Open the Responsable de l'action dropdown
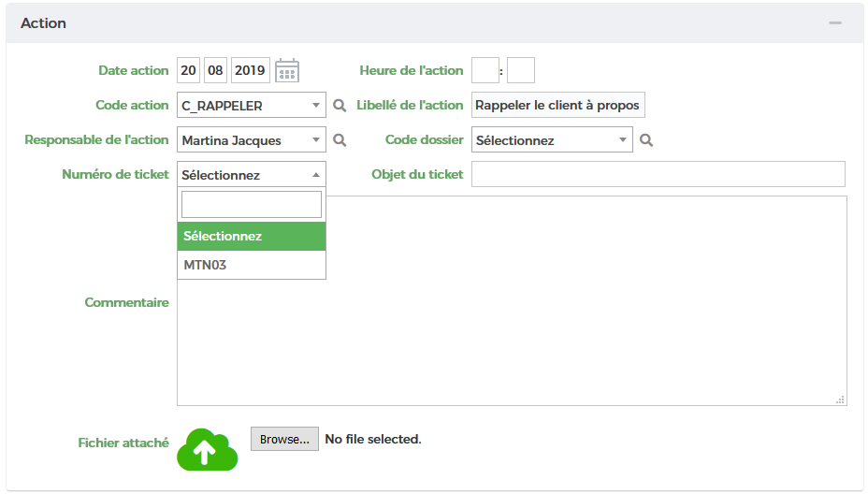Screen dimensions: 868x494 coord(251,140)
